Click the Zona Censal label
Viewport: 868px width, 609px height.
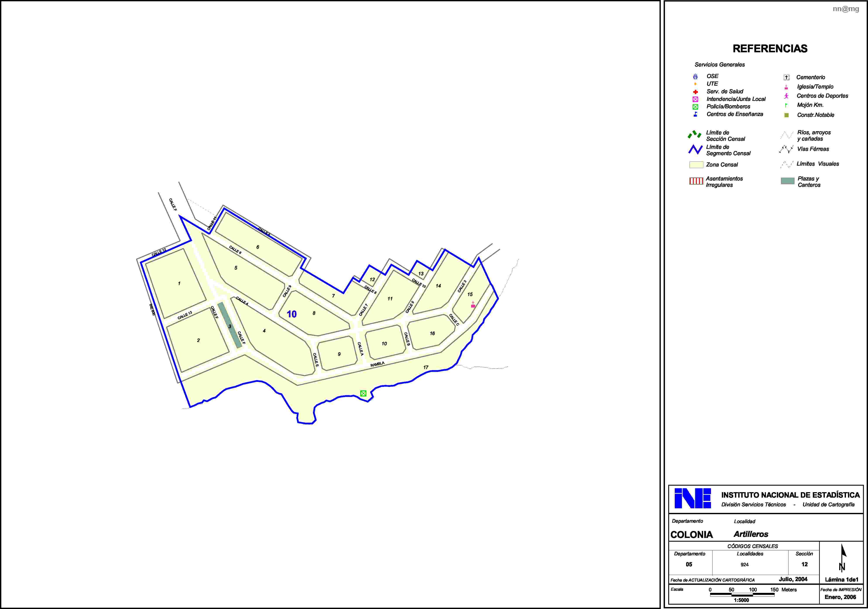click(722, 165)
